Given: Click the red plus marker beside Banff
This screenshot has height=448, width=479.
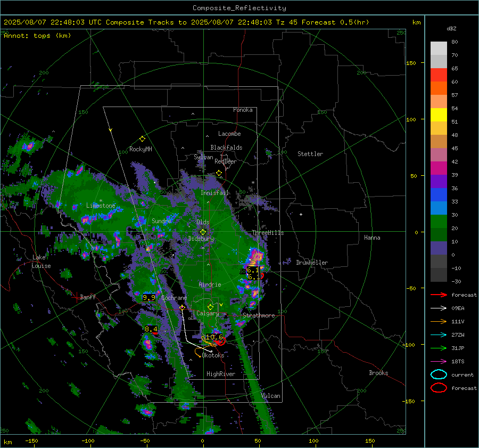Looking at the screenshot, I should 76,297.
